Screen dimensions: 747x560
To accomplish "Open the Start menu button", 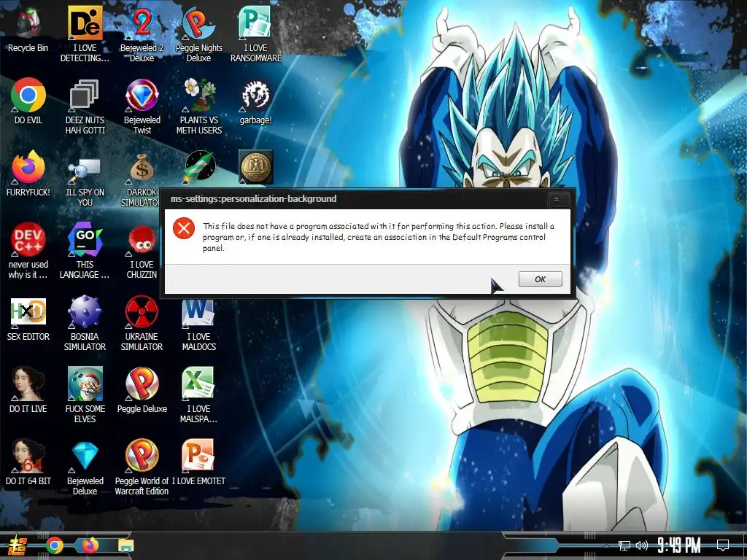I will (18, 545).
